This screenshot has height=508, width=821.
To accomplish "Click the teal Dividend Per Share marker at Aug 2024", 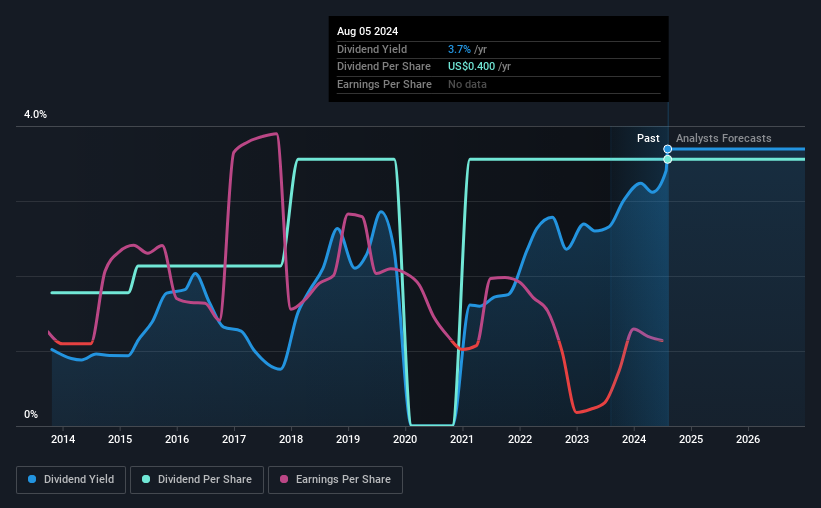I will coord(668,159).
